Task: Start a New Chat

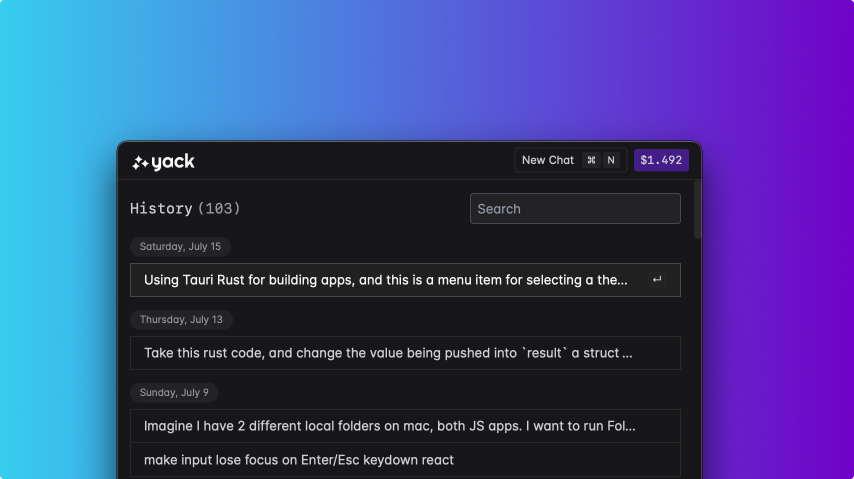Action: click(571, 160)
